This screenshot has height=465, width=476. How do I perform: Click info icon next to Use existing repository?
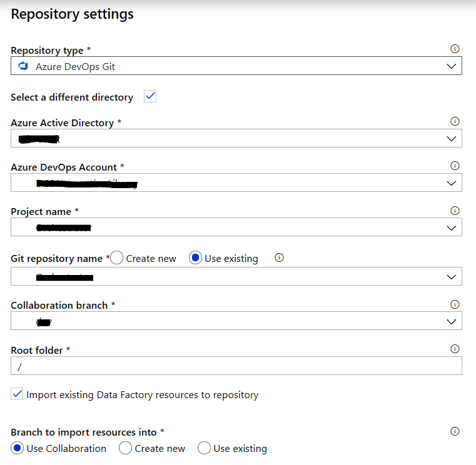pyautogui.click(x=280, y=257)
